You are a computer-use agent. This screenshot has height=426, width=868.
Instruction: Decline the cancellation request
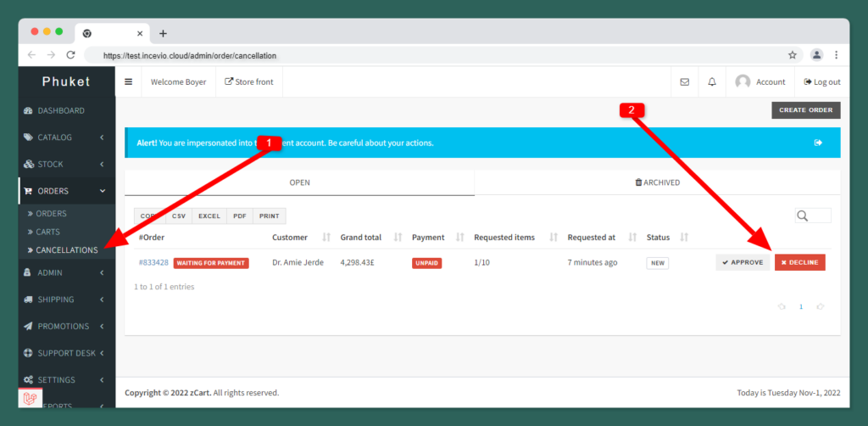point(799,263)
